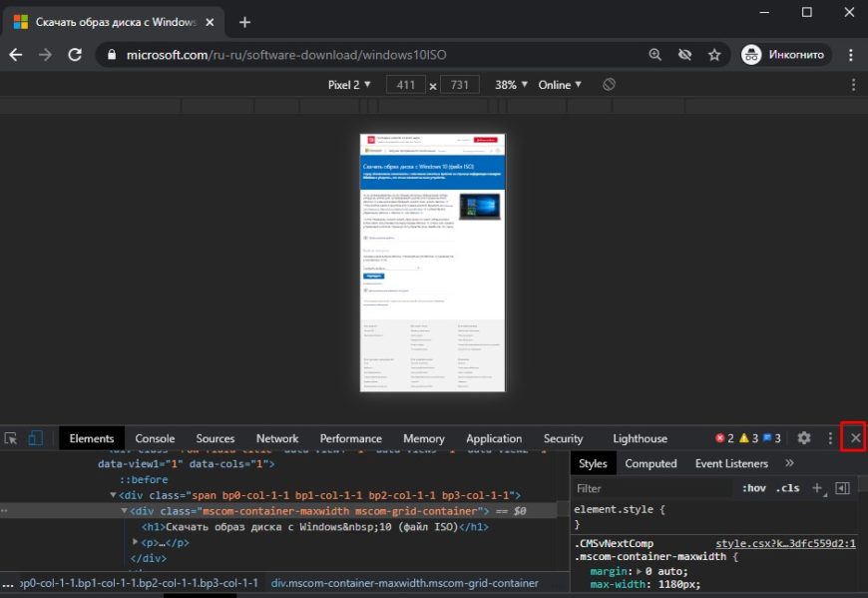Toggle the device toolbar icon
This screenshot has height=598, width=868.
coord(36,438)
